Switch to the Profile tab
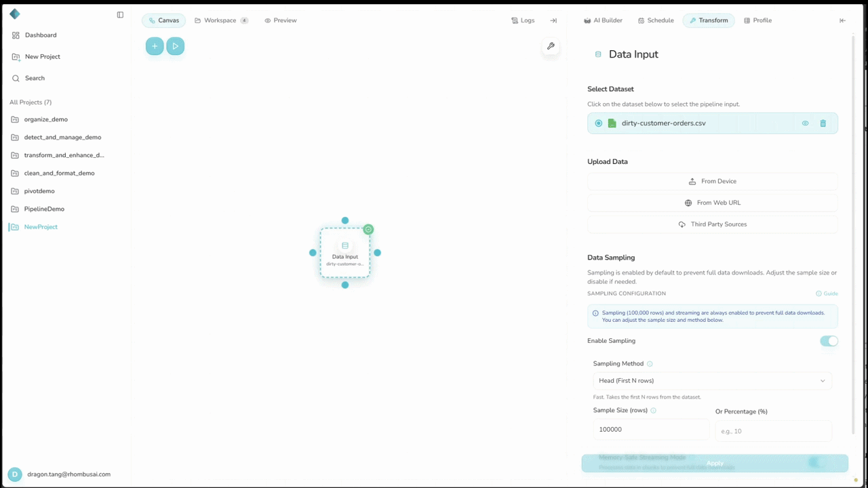 757,20
